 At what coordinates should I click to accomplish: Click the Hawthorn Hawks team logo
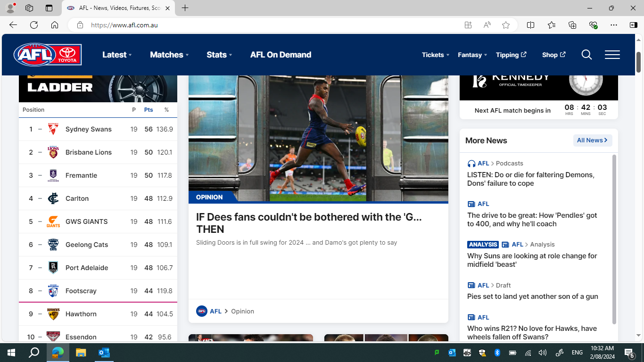point(53,314)
